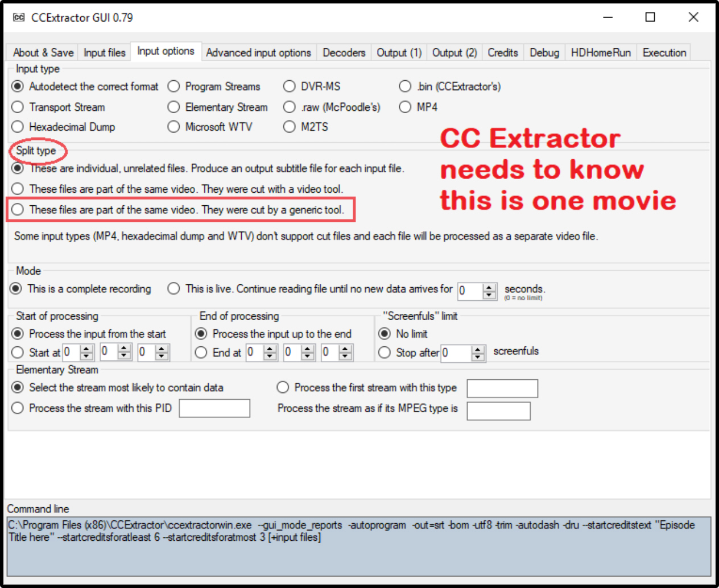Click the PID text field
This screenshot has height=588, width=719.
coord(214,408)
